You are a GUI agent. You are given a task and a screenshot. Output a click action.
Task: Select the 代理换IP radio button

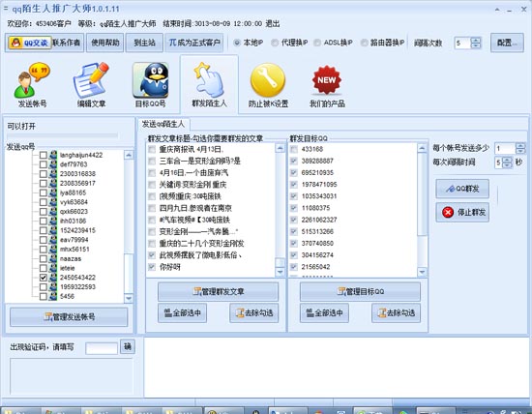[275, 43]
